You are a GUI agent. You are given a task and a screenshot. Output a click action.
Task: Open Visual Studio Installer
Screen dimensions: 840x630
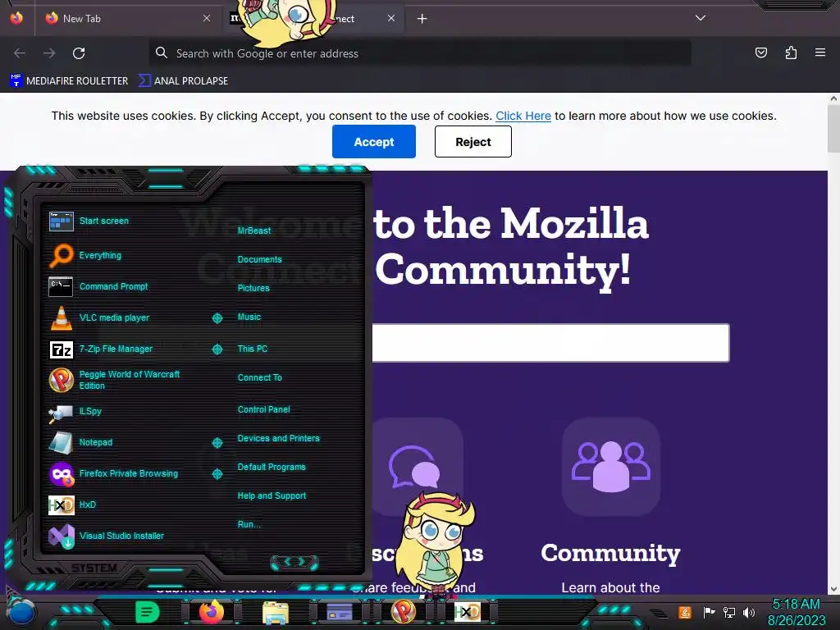106,536
